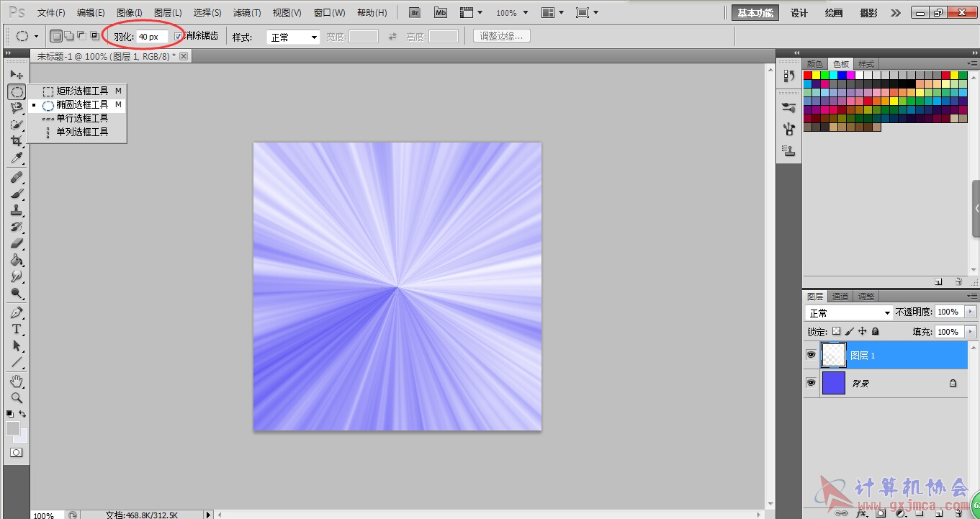980x519 pixels.
Task: Open 文件(F) menu
Action: pos(51,13)
